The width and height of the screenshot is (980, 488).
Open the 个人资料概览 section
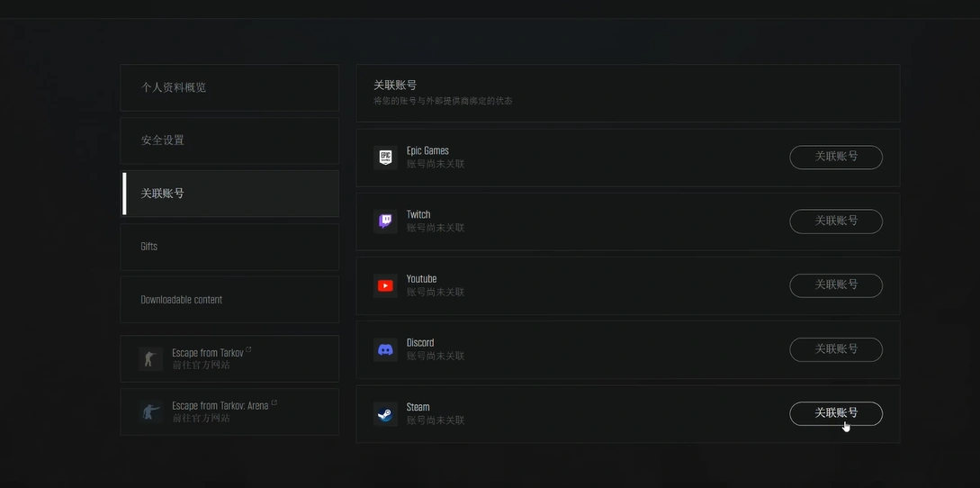(x=229, y=87)
